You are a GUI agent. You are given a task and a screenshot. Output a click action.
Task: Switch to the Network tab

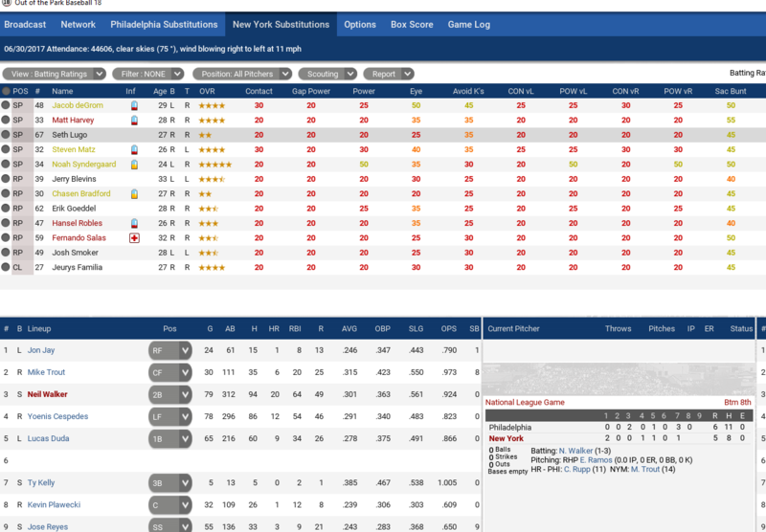pos(79,25)
